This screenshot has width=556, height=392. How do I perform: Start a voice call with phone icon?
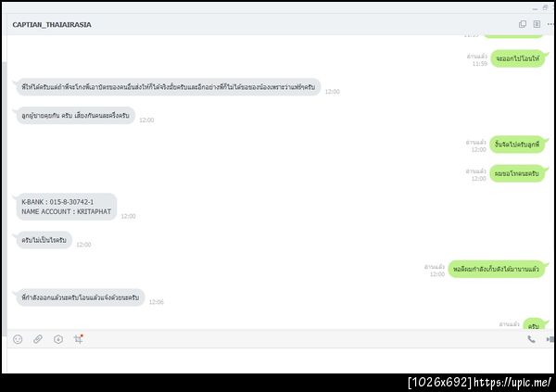531,339
